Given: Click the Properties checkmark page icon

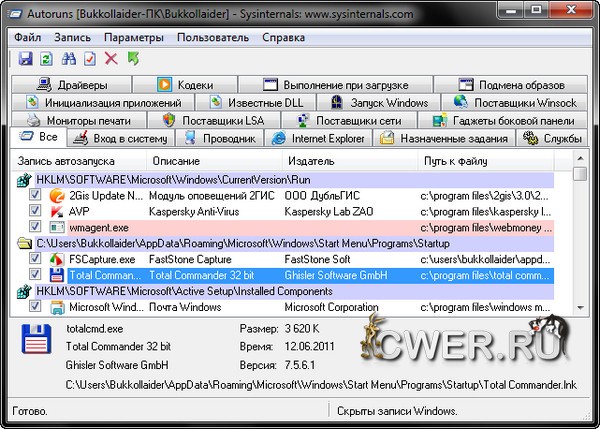Looking at the screenshot, I should click(x=90, y=59).
